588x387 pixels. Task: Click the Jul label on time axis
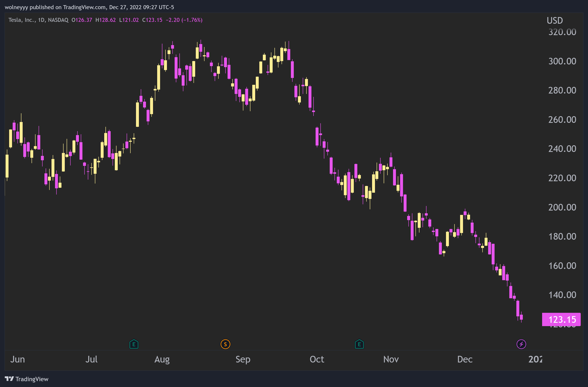tap(91, 359)
